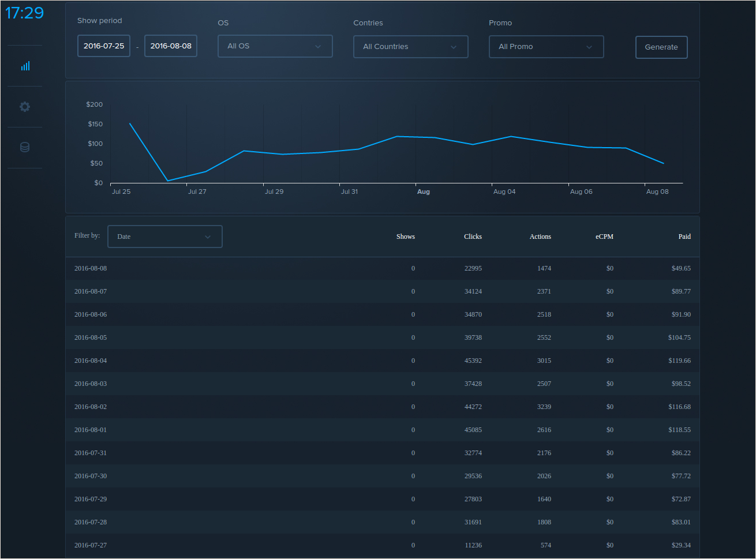Screen dimensions: 756x559
Task: Click paid amount $118.55
Action: point(679,430)
